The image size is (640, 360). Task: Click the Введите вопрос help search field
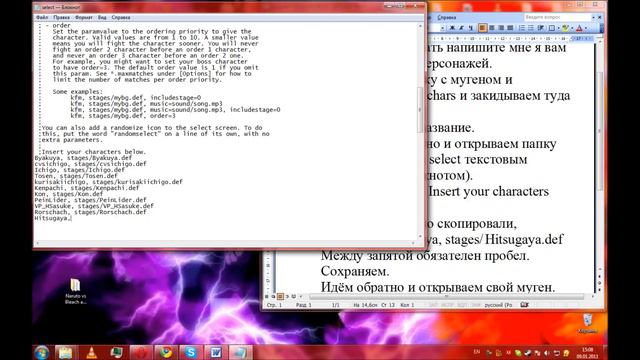tap(557, 17)
